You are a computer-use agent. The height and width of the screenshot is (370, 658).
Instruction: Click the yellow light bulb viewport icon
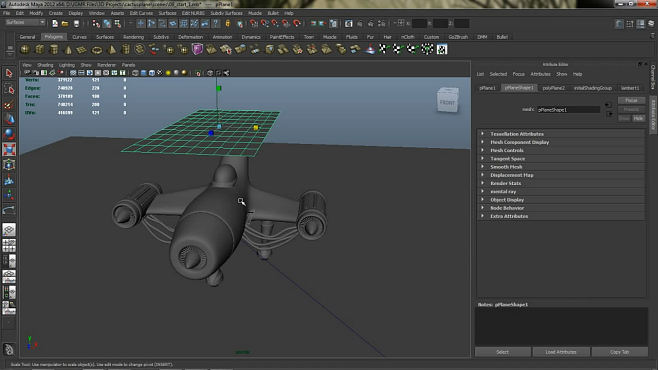168,73
